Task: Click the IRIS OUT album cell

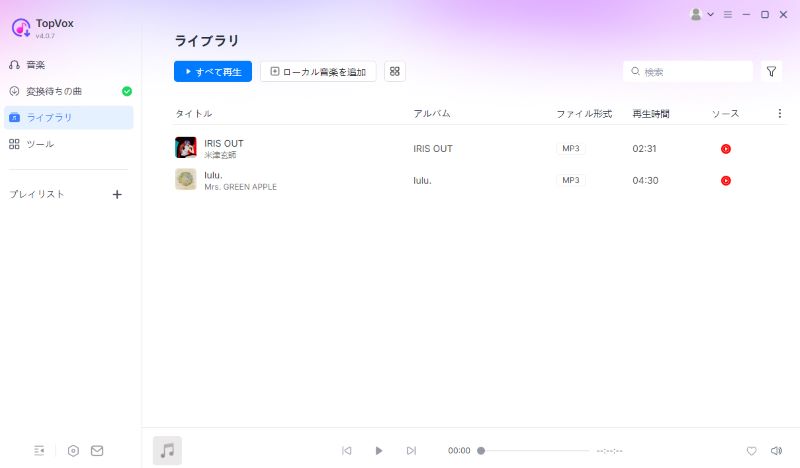Action: click(x=433, y=149)
